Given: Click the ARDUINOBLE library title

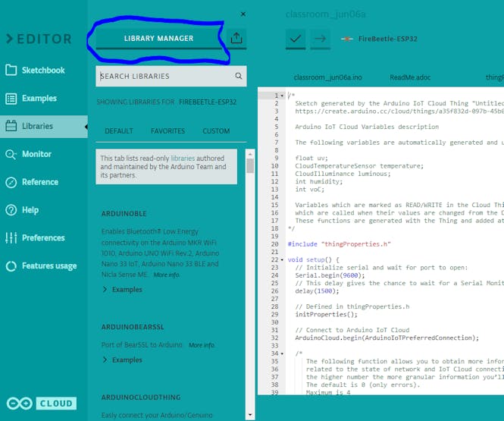Looking at the screenshot, I should [x=124, y=214].
